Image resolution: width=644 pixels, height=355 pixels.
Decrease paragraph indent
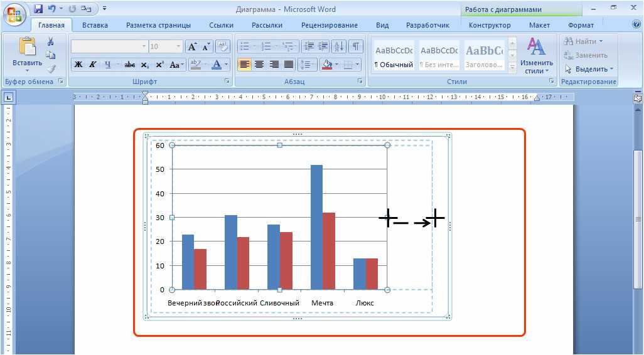pyautogui.click(x=309, y=46)
